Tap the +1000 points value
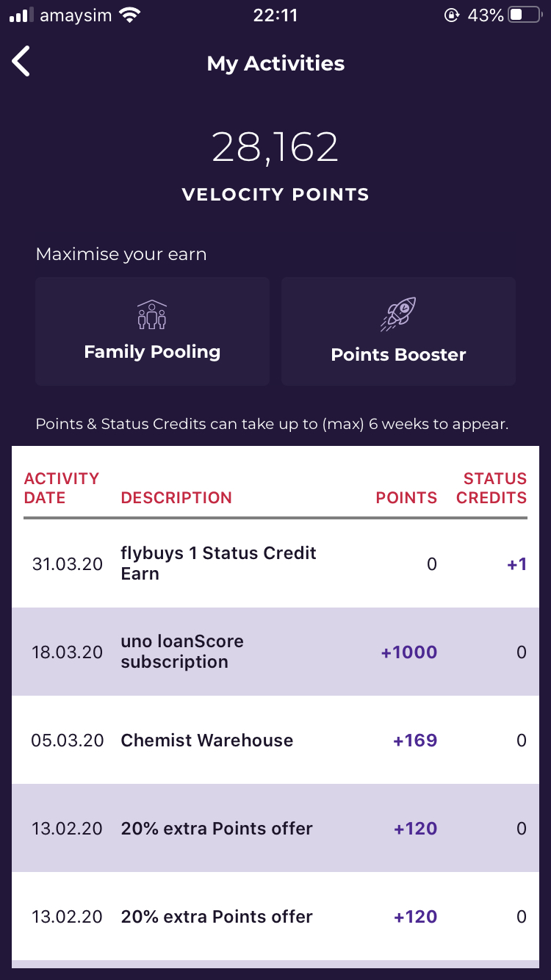This screenshot has width=551, height=980. (x=409, y=652)
